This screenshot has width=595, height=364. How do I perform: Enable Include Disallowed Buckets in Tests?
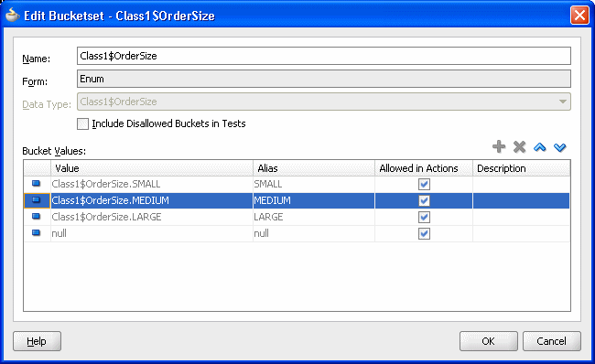pyautogui.click(x=82, y=124)
